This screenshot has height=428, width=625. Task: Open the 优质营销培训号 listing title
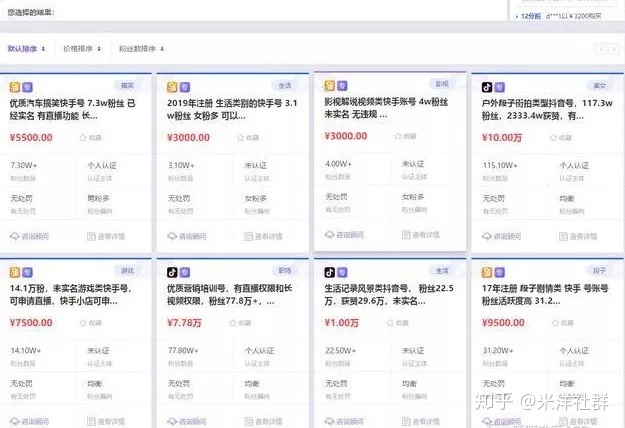click(229, 294)
